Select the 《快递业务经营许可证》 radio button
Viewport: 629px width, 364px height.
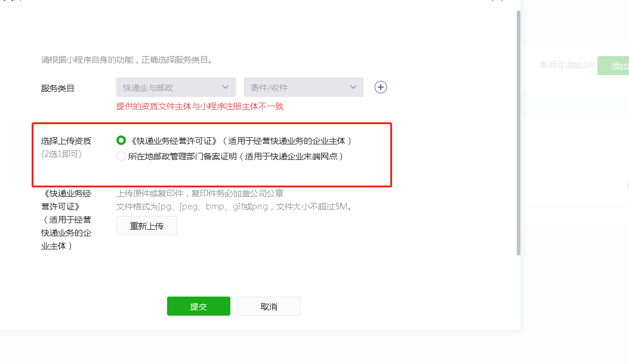121,140
